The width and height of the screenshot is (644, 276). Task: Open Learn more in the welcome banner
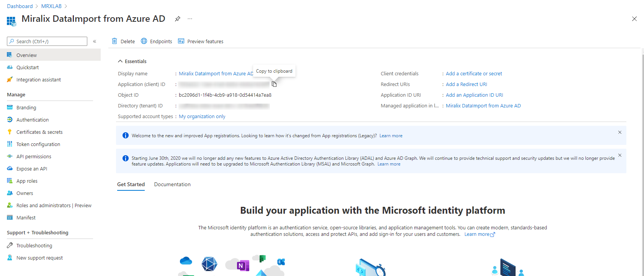click(391, 136)
